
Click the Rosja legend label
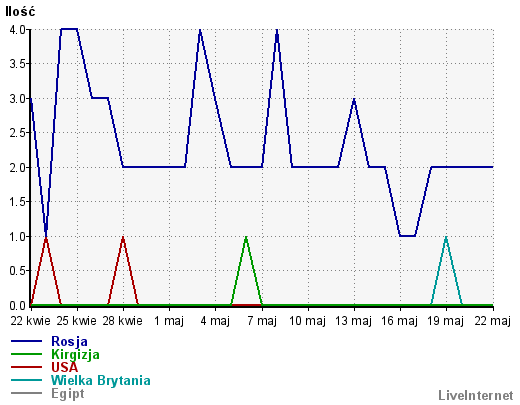(69, 342)
